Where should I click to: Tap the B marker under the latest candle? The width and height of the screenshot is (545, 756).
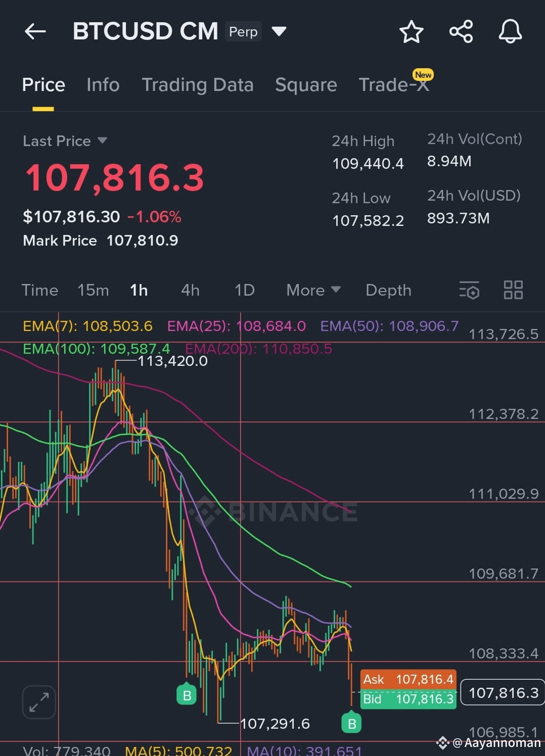(352, 723)
